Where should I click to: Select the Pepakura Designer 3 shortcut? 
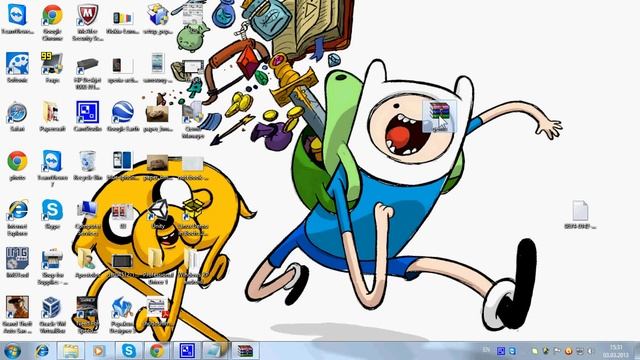(122, 308)
